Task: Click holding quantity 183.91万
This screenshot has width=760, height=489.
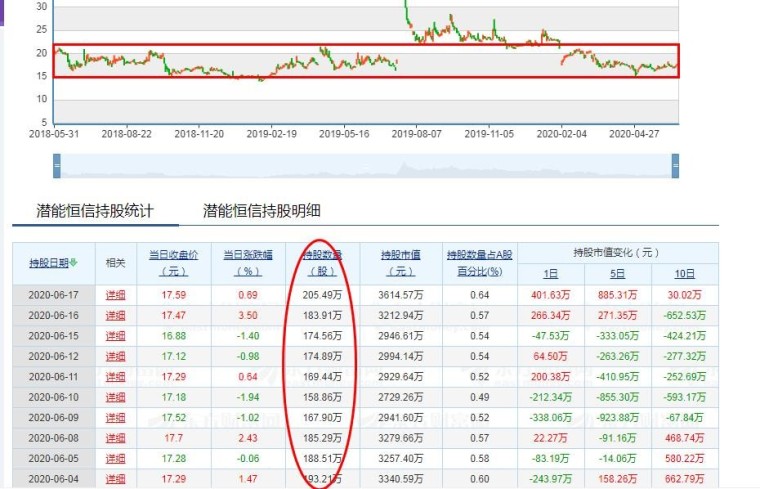Action: tap(322, 315)
